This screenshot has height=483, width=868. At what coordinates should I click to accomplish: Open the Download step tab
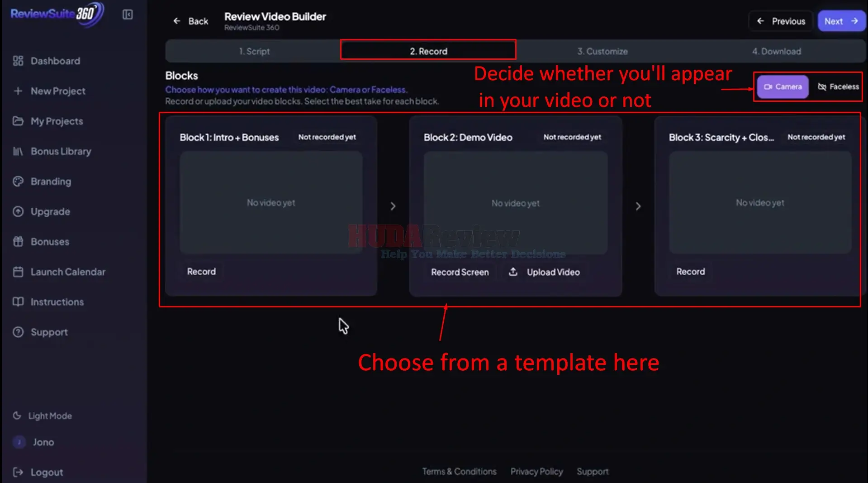coord(776,51)
